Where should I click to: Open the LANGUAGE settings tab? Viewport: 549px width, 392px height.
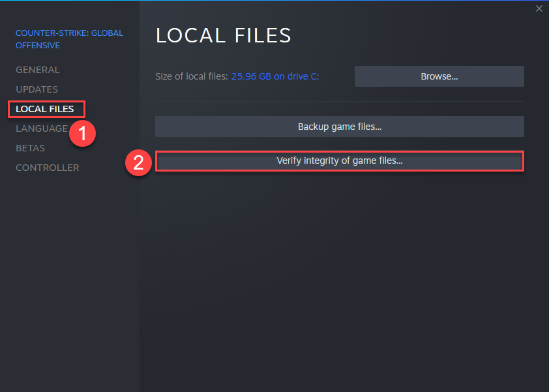41,128
